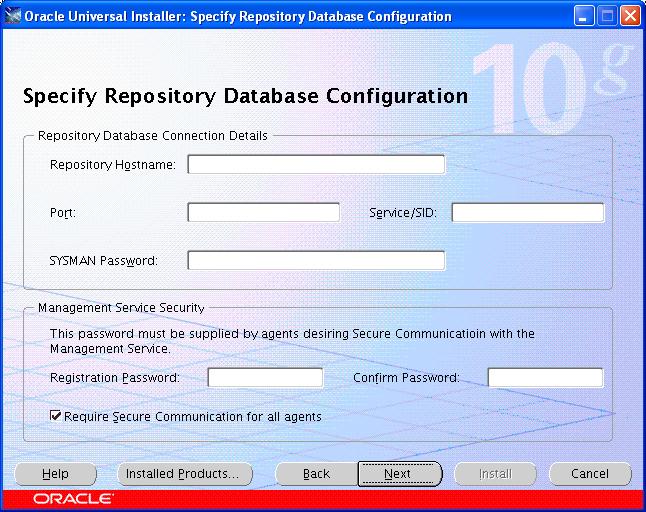Click the Service/SID label

click(x=403, y=213)
